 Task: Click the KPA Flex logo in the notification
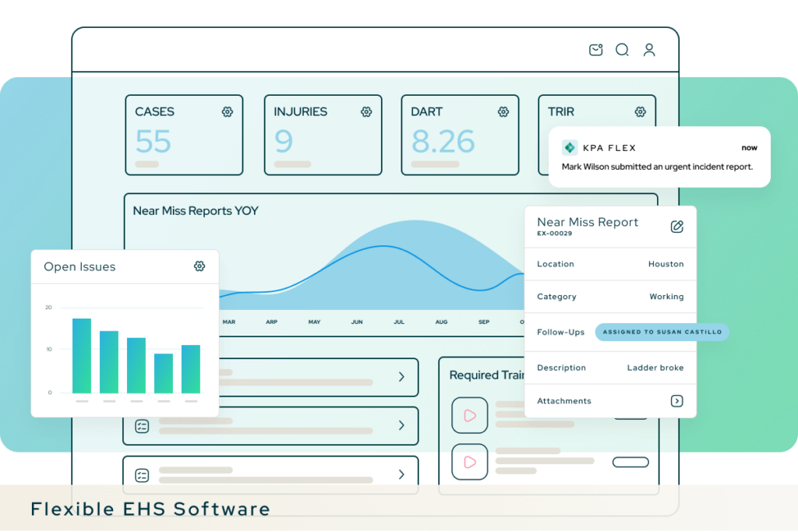click(x=568, y=147)
